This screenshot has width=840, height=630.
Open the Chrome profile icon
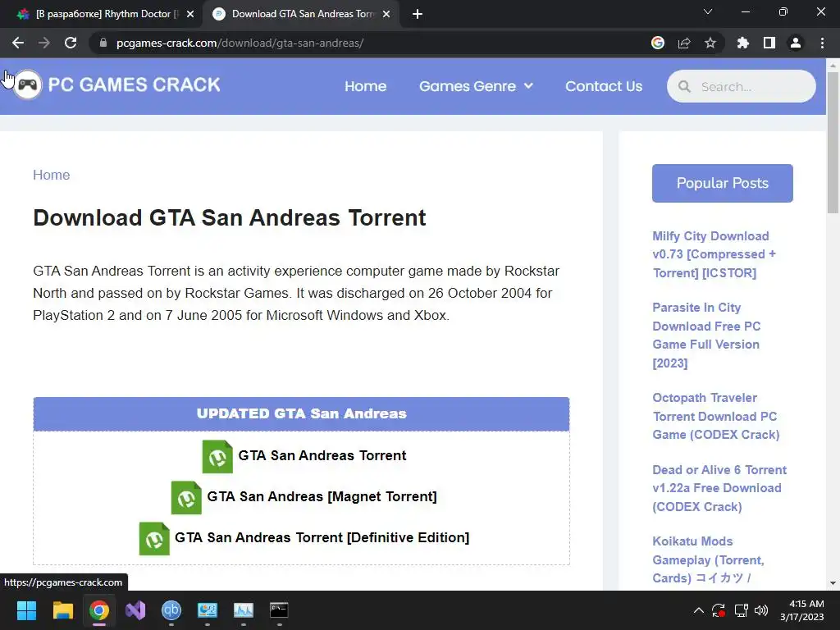[796, 43]
